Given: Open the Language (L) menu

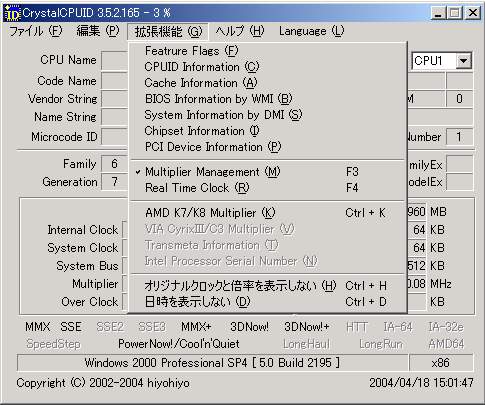Looking at the screenshot, I should click(x=311, y=31).
